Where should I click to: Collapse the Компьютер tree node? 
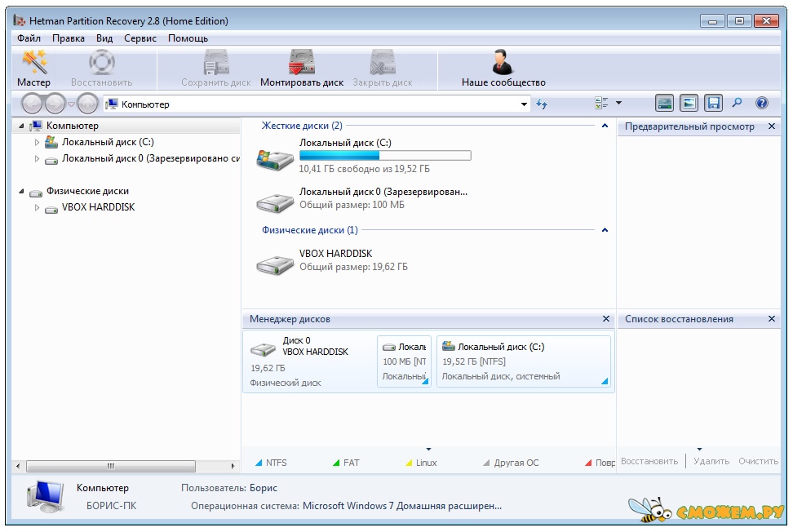point(21,126)
